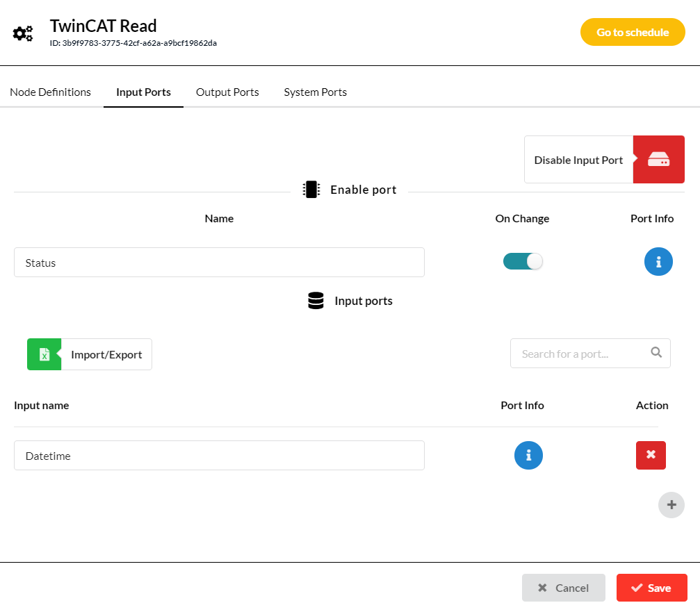Add a new input port with plus button
The width and height of the screenshot is (700, 612).
tap(671, 505)
